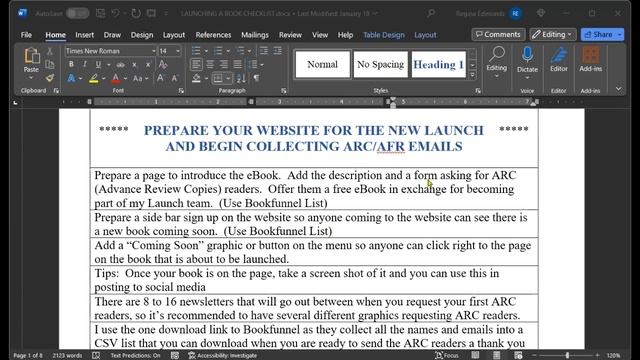Screen dimensions: 640x360
Task: Expand the Numbering list dropdown arrow
Action: (228, 51)
